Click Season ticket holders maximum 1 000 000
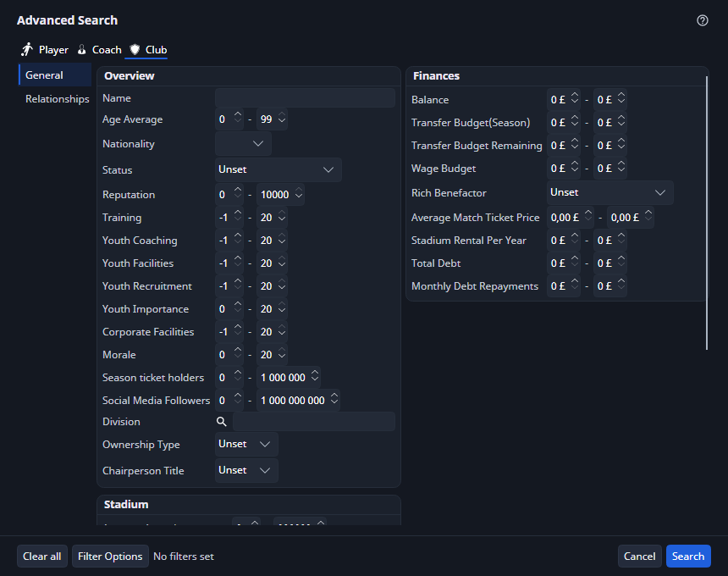This screenshot has width=728, height=576. coord(289,377)
